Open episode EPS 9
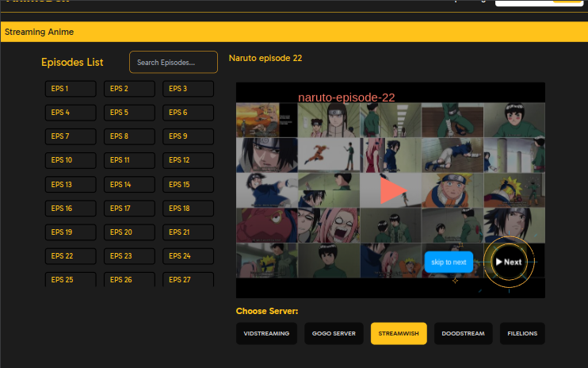This screenshot has width=588, height=368. (x=189, y=136)
